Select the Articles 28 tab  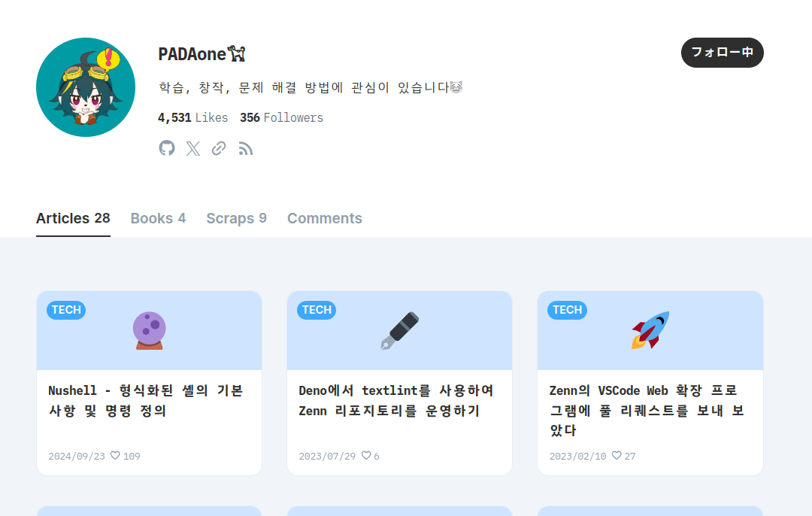click(x=73, y=218)
